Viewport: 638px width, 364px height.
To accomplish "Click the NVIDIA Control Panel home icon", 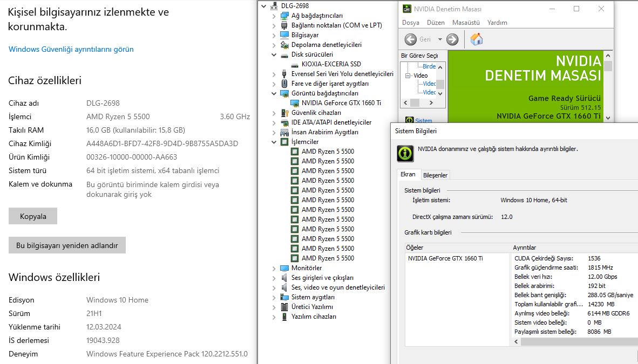I will tap(477, 39).
